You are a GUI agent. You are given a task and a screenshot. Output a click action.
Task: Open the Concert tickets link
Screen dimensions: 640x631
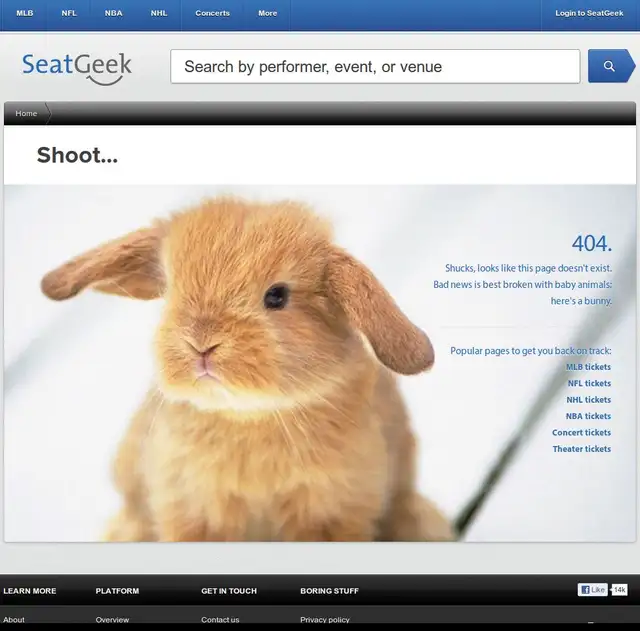[x=581, y=432]
